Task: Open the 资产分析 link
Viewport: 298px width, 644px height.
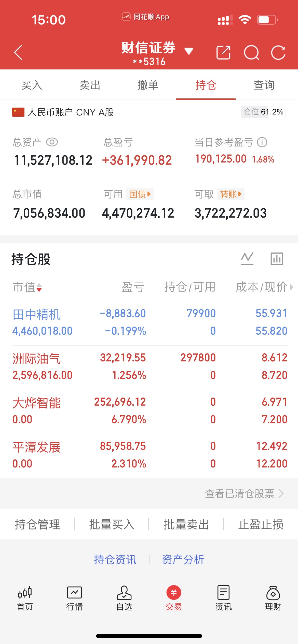Action: tap(183, 560)
